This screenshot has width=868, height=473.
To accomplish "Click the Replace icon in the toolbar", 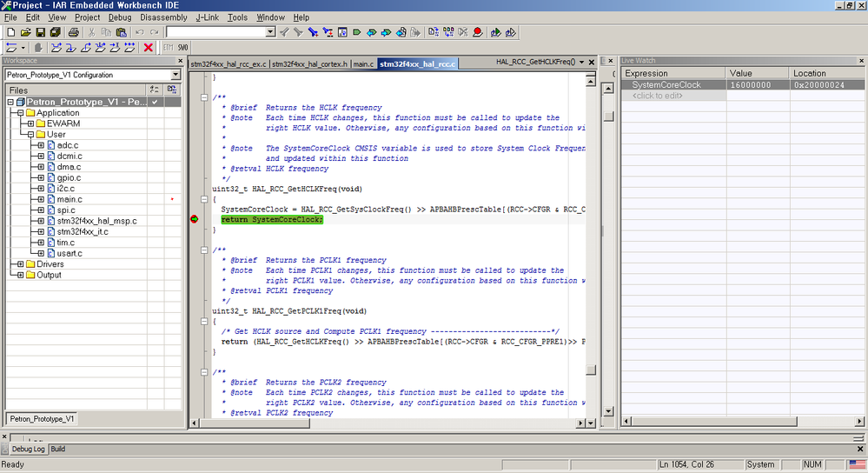I will click(x=328, y=32).
